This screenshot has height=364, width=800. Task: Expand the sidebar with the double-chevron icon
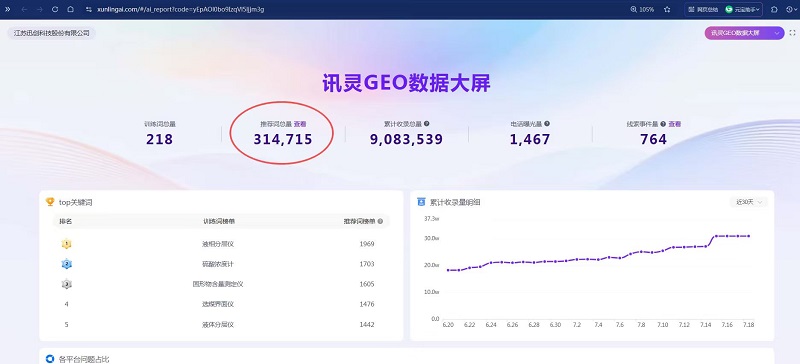click(7, 9)
